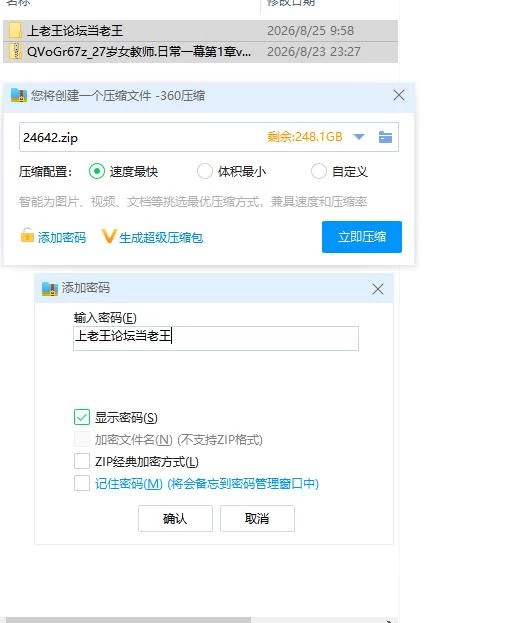This screenshot has width=511, height=623.
Task: Click the 取消 button
Action: (x=257, y=519)
